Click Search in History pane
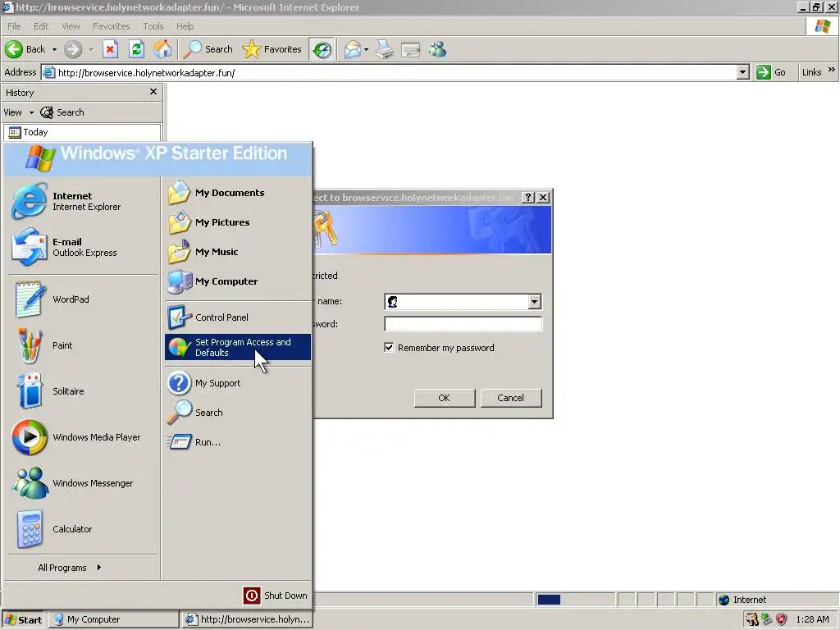 click(62, 112)
